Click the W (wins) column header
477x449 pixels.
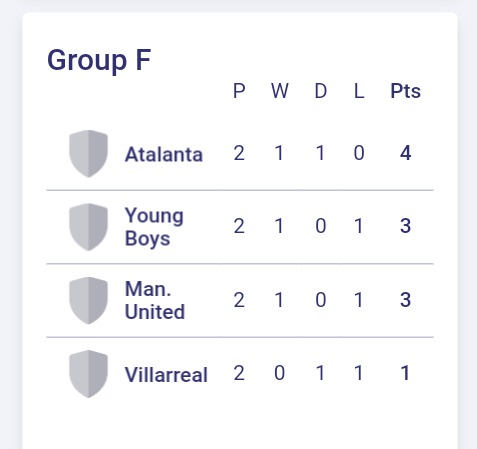pos(279,91)
